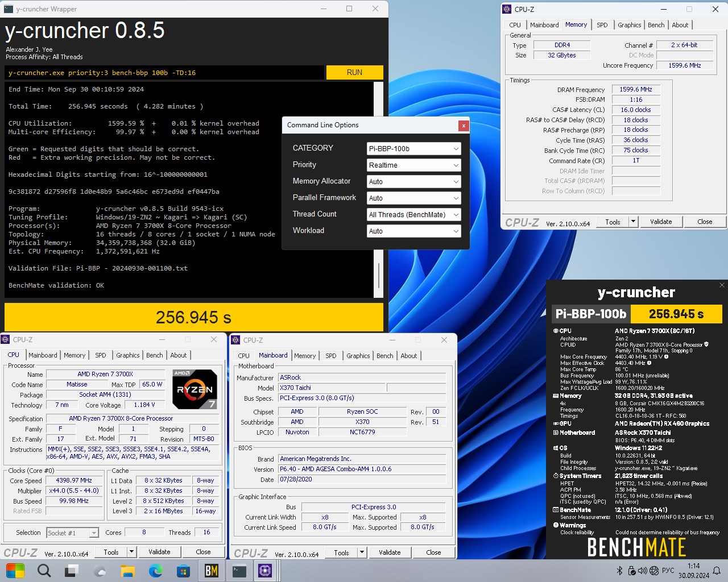Open the Workload dropdown

[x=413, y=231]
